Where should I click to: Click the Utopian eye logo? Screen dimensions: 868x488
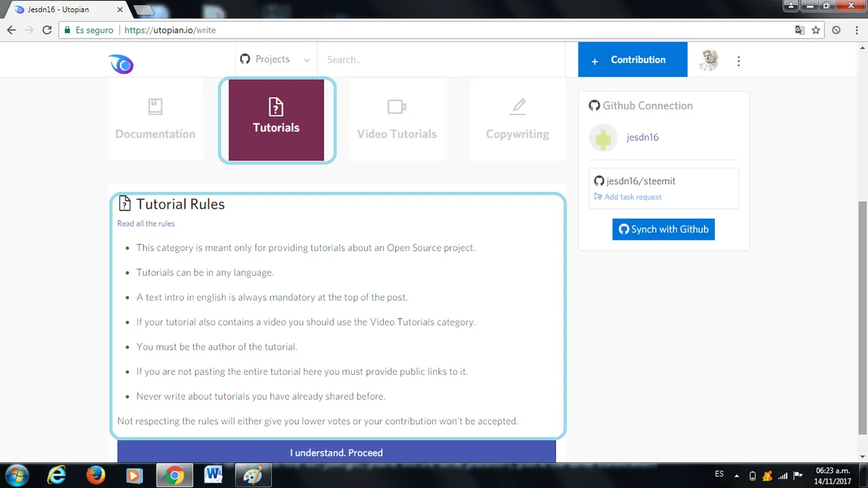point(121,64)
